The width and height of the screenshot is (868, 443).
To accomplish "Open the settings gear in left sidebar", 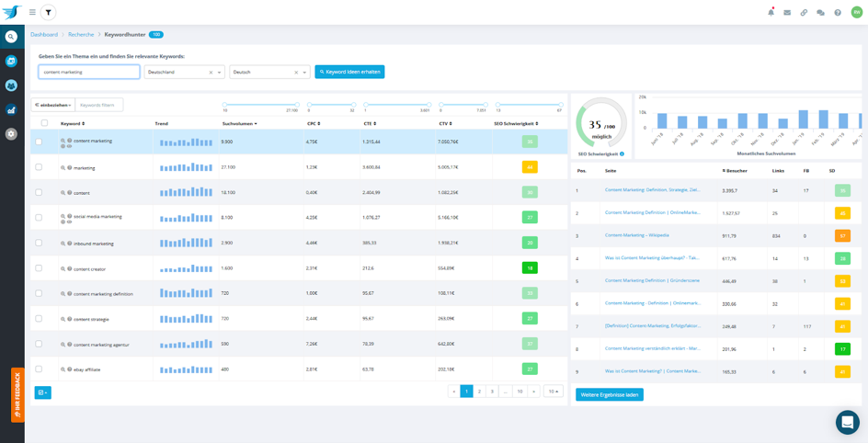I will [x=11, y=133].
